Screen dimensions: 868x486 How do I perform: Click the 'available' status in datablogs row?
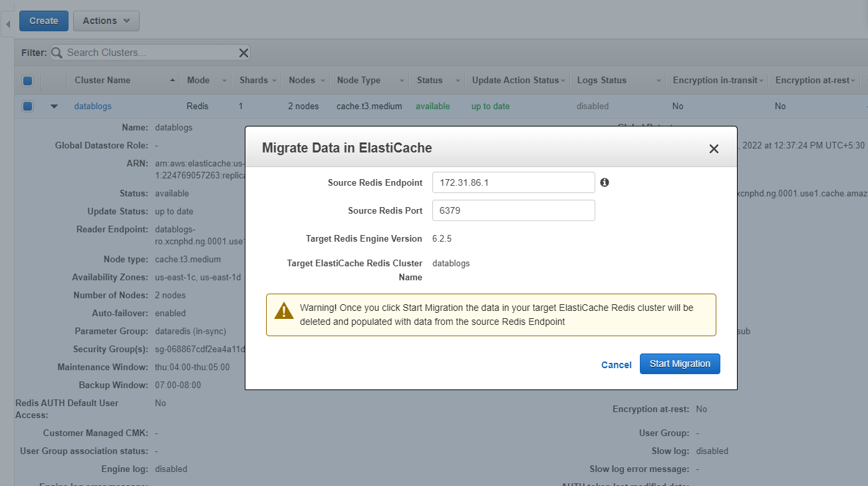click(433, 106)
